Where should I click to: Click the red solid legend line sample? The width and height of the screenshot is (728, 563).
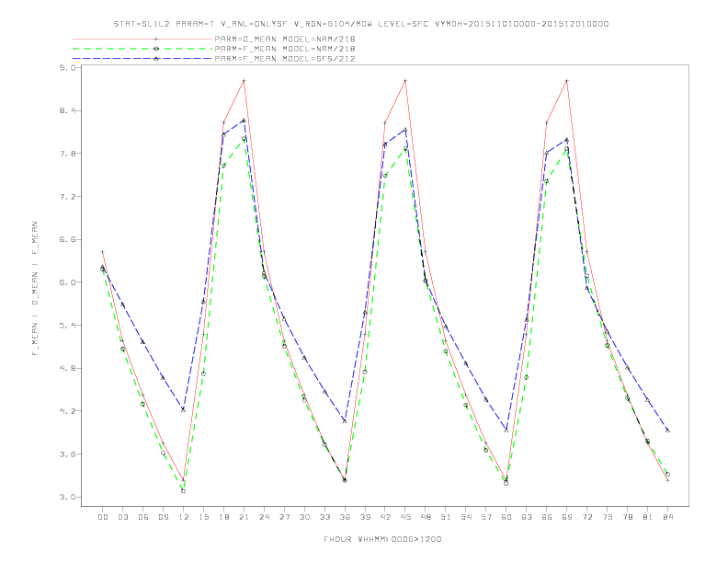click(x=142, y=39)
